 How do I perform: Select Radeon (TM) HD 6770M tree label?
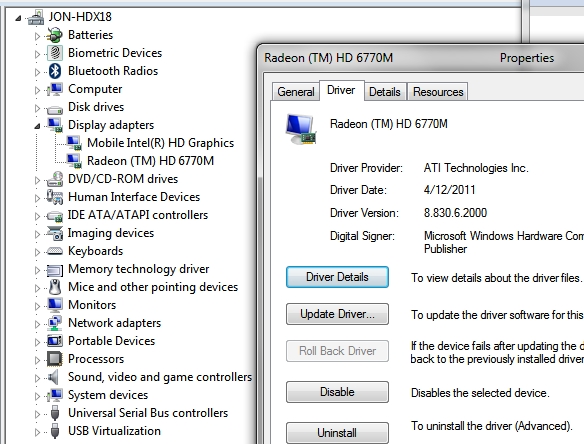150,161
